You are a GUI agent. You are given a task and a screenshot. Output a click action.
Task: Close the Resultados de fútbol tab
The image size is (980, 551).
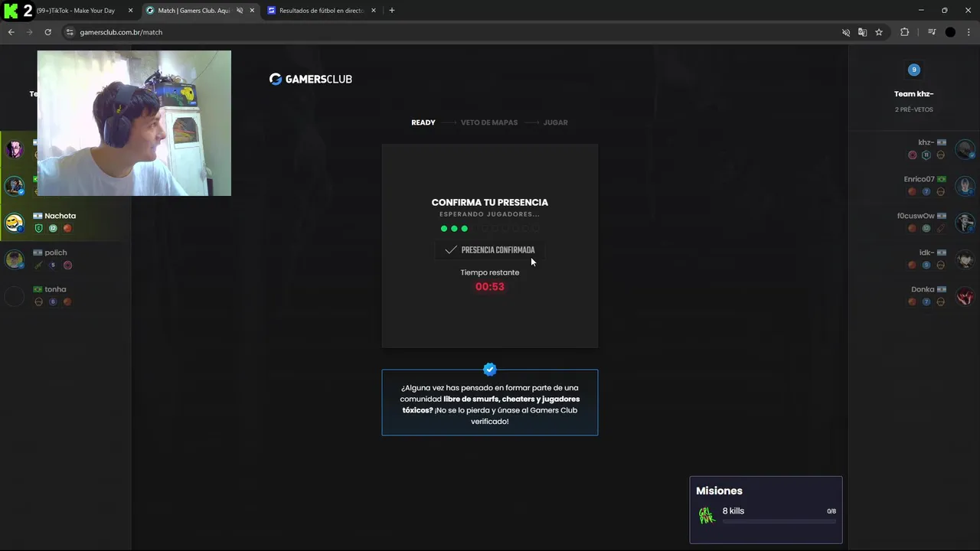(x=374, y=11)
